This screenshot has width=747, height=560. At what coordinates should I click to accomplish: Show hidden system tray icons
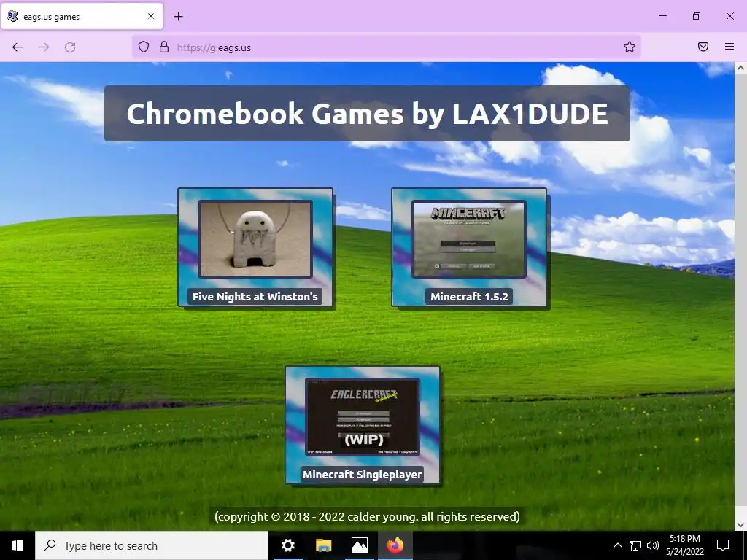point(617,545)
